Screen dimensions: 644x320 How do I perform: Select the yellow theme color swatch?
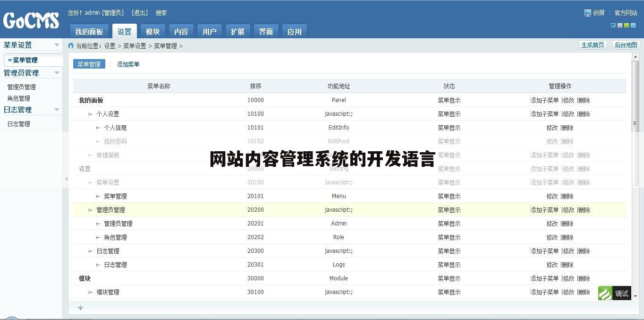coord(627,25)
